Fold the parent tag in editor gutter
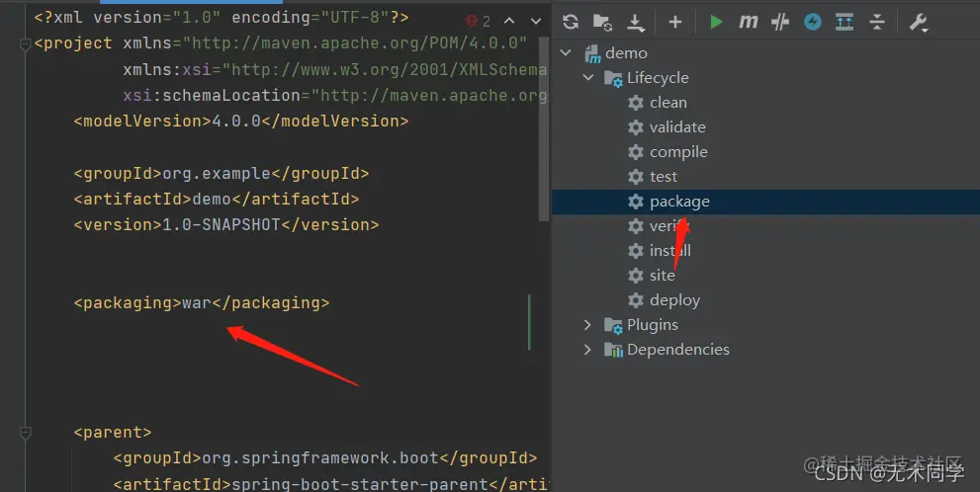Image resolution: width=980 pixels, height=492 pixels. click(26, 433)
